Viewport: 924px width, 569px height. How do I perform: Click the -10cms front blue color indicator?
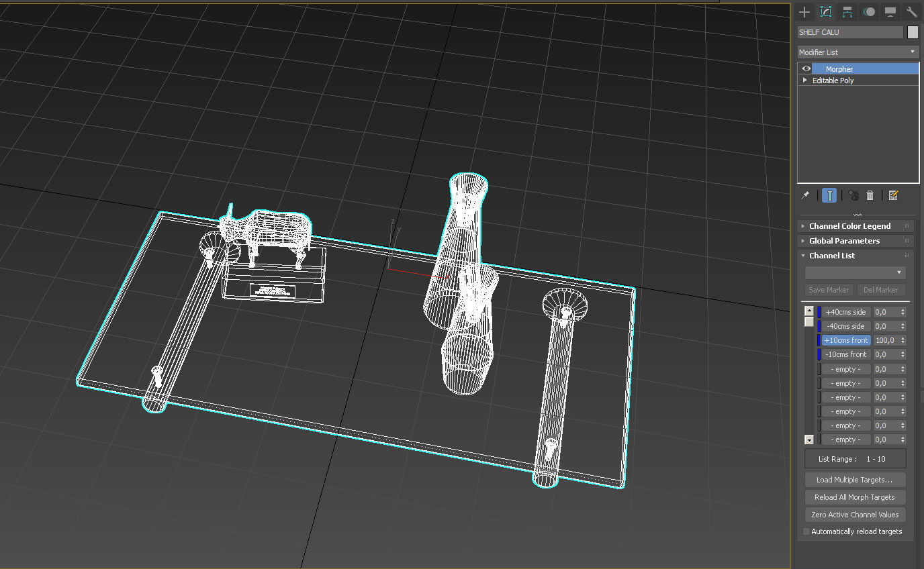coord(819,354)
